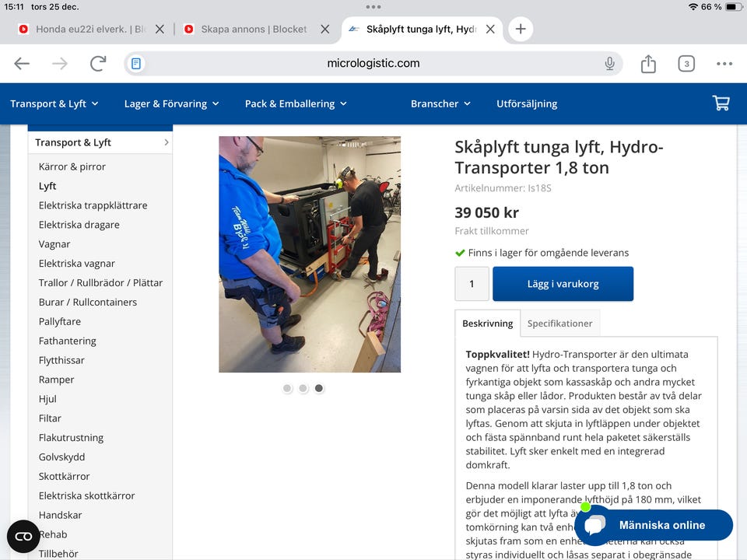747x560 pixels.
Task: Enlarge the product photo
Action: click(x=310, y=254)
